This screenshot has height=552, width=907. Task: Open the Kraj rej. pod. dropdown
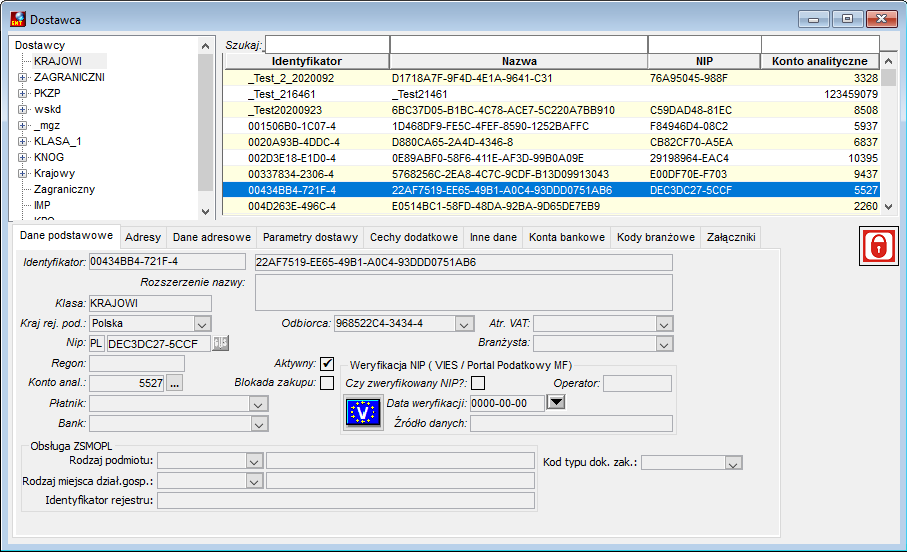202,323
